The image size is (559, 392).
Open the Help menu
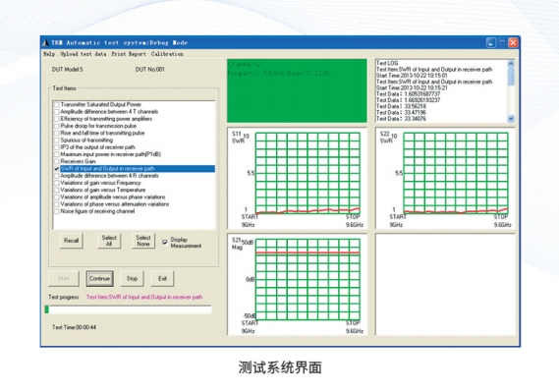[49, 54]
